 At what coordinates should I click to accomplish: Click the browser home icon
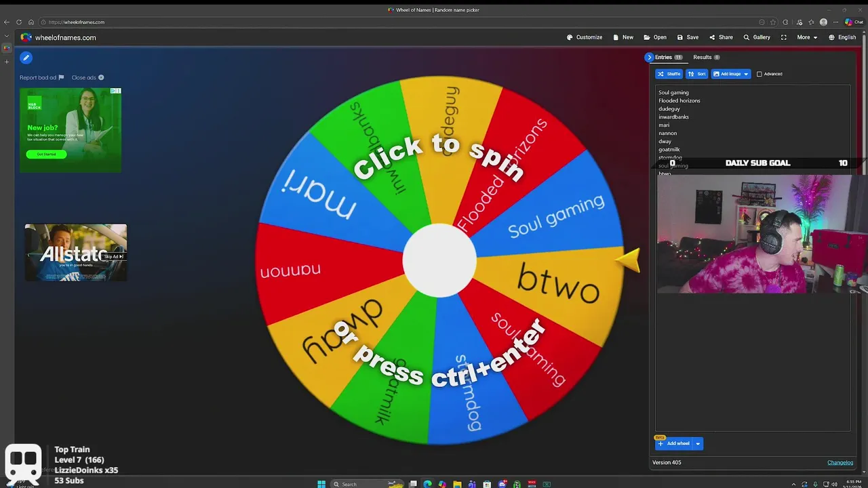(x=31, y=22)
